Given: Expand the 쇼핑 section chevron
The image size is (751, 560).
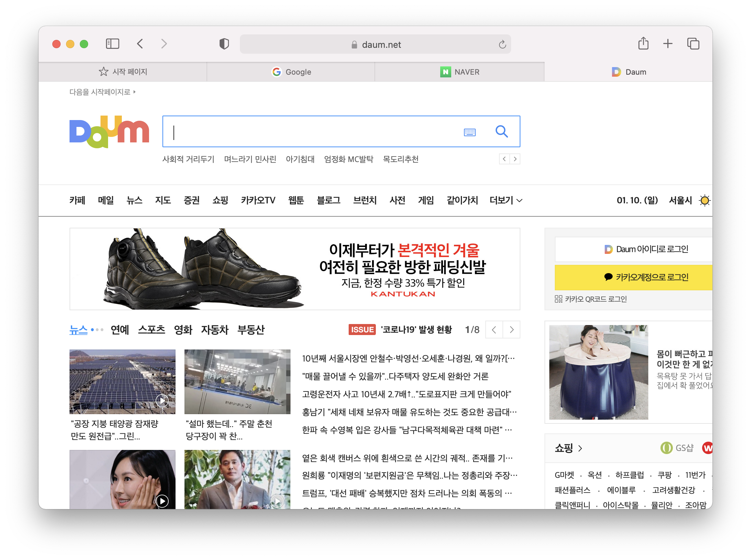Looking at the screenshot, I should 580,448.
